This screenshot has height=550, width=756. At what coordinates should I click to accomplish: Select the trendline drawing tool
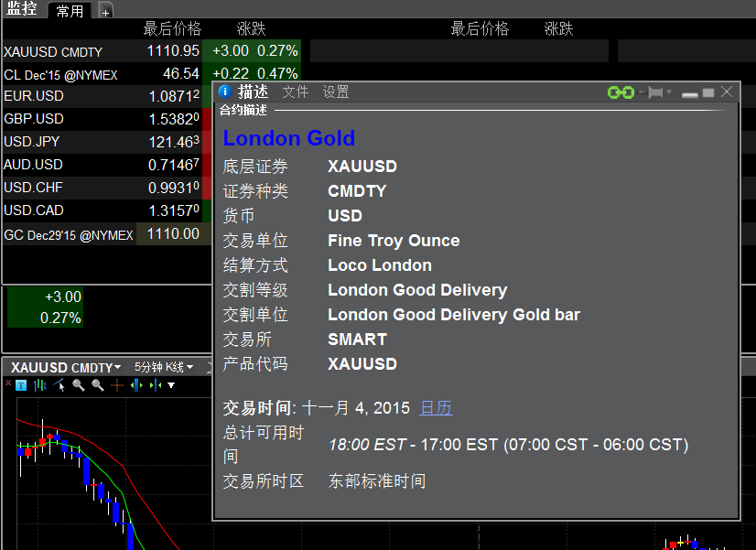point(59,385)
